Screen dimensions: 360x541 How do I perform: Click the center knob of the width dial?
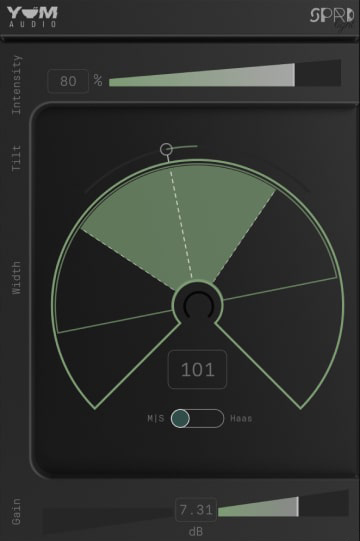click(198, 305)
